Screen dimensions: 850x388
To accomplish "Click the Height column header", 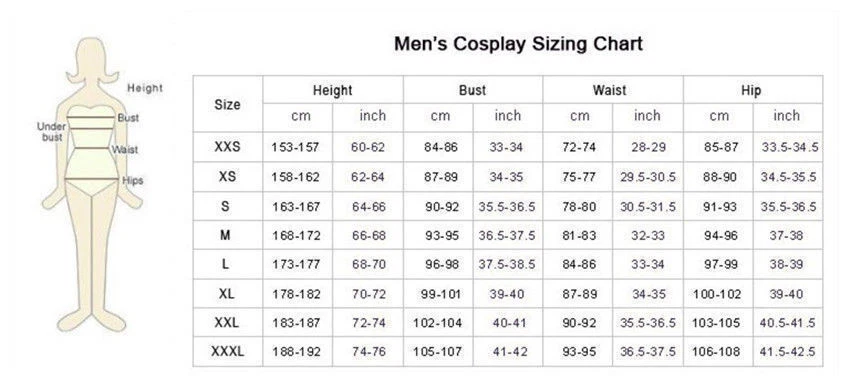I will click(x=332, y=90).
